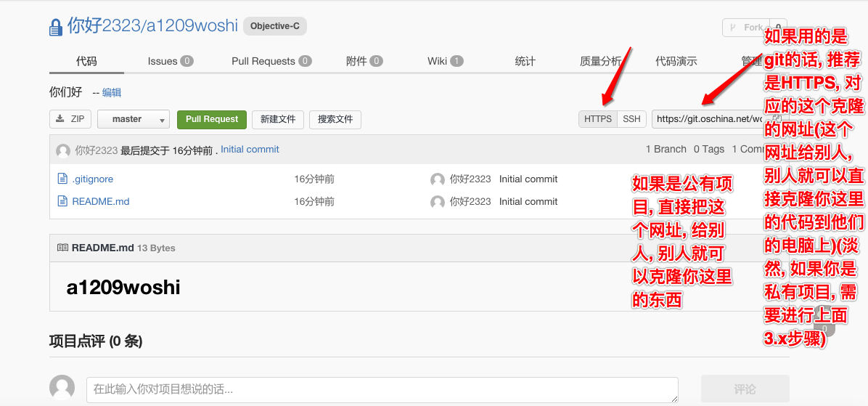Click the 你们好 project description text
Screen dimensions: 868x406
click(65, 92)
